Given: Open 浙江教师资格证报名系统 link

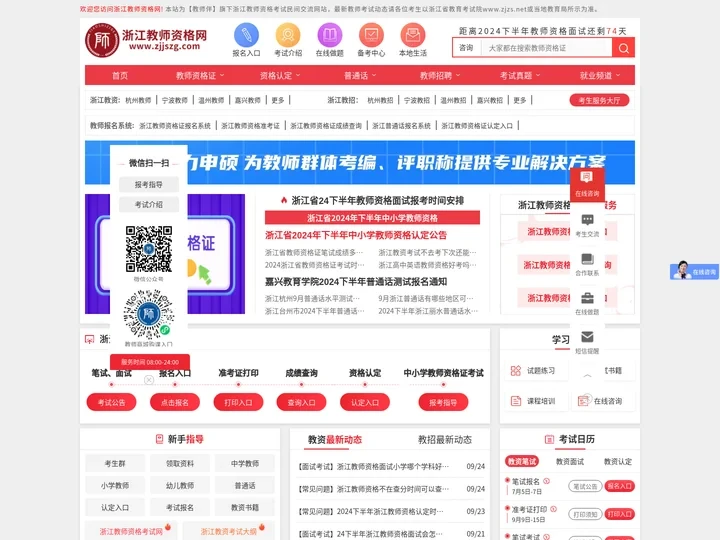Looking at the screenshot, I should tap(175, 125).
